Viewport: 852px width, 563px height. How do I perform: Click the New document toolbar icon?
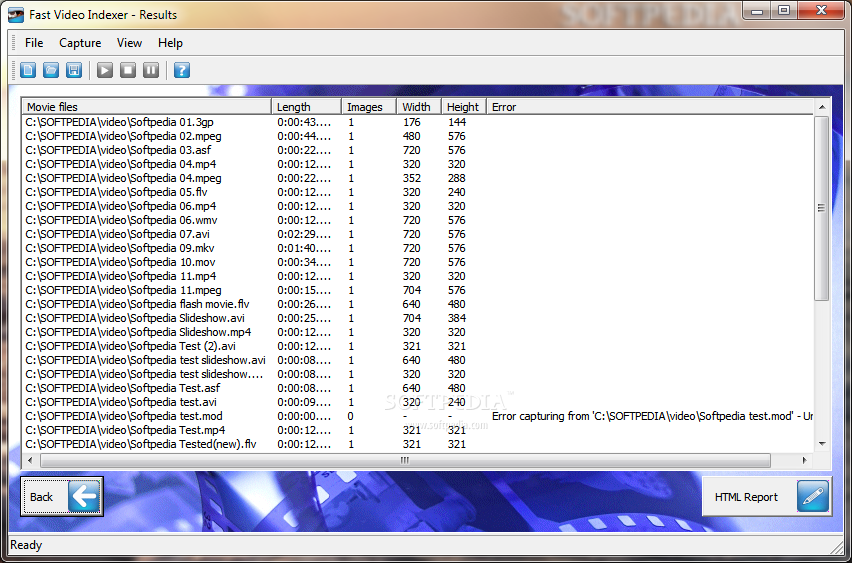[x=28, y=70]
